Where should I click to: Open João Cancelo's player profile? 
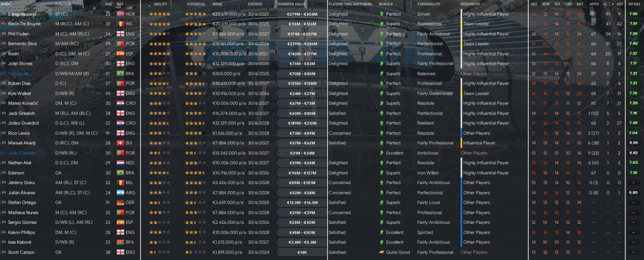pyautogui.click(x=21, y=153)
